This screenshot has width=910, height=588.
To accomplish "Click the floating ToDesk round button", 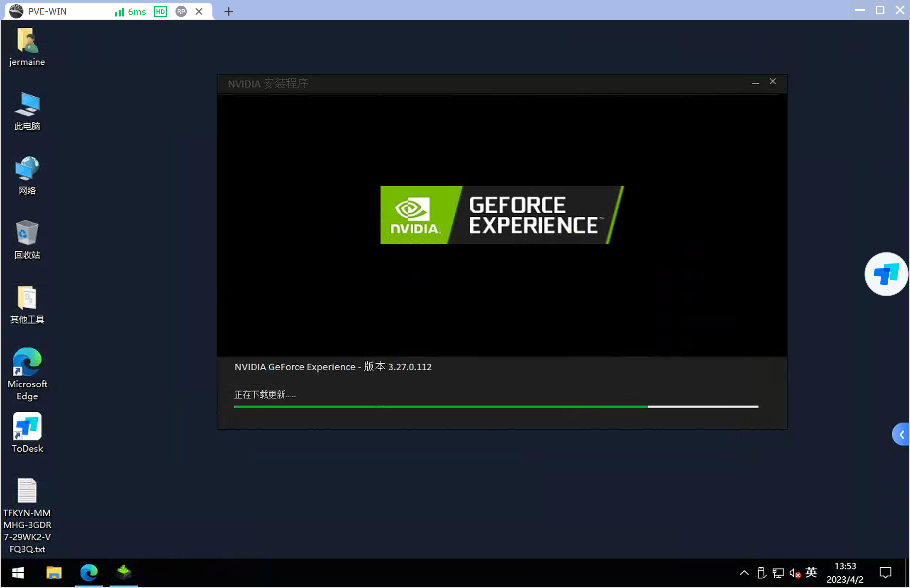I will [886, 274].
